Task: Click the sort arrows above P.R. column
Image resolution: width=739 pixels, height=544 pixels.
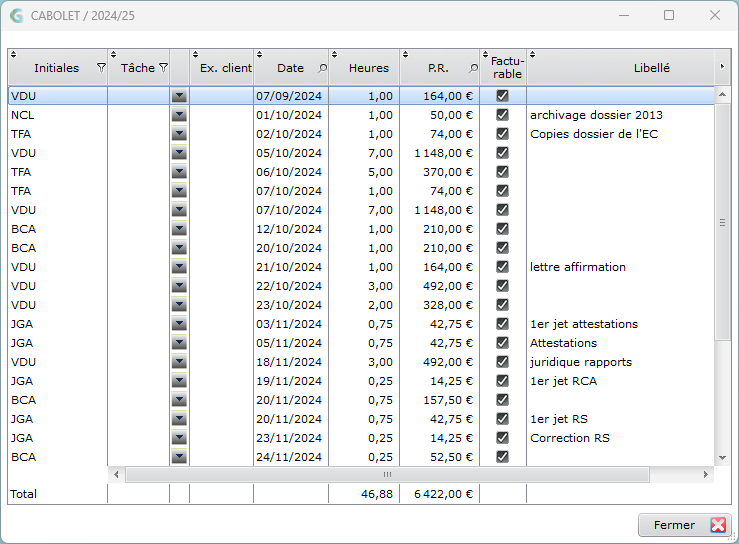Action: (x=405, y=54)
